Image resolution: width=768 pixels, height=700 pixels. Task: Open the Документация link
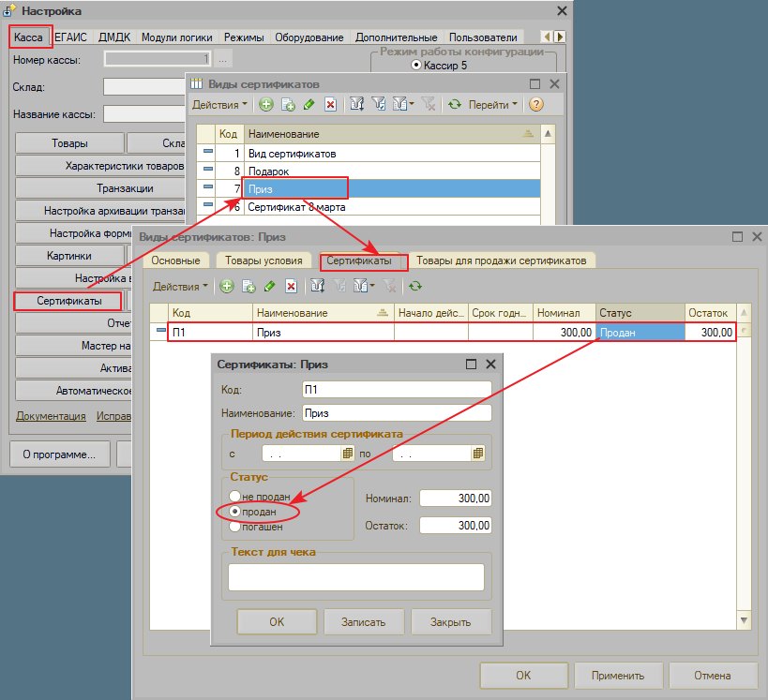click(x=51, y=416)
